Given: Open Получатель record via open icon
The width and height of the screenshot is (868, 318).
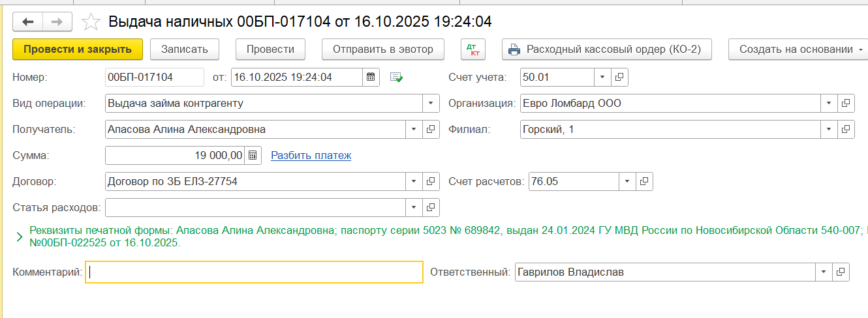Looking at the screenshot, I should coord(431,129).
